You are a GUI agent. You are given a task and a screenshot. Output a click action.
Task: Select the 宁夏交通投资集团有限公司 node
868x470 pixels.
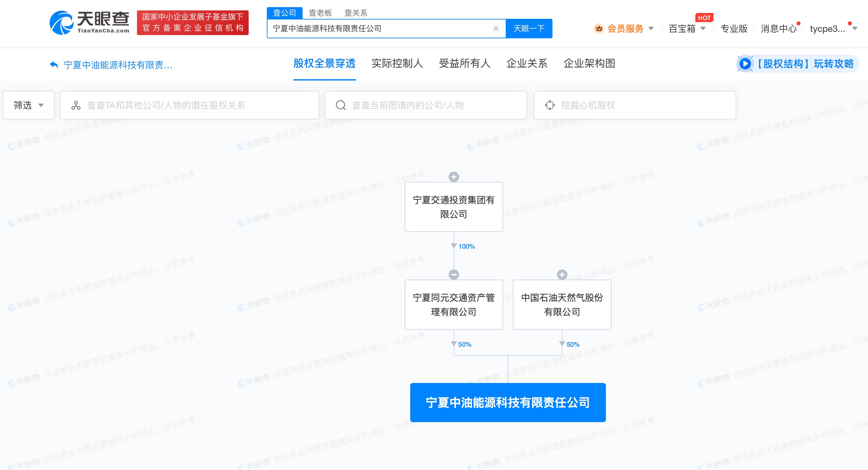pos(453,207)
